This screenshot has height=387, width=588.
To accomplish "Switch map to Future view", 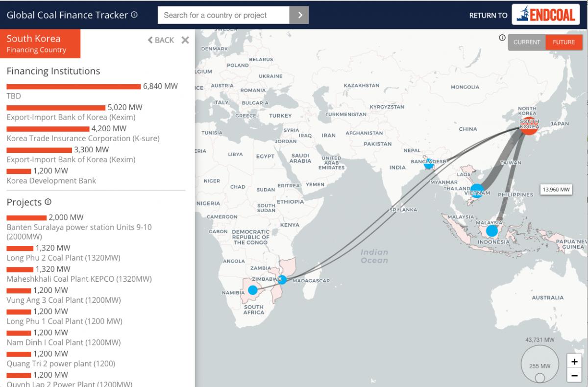I will (564, 42).
